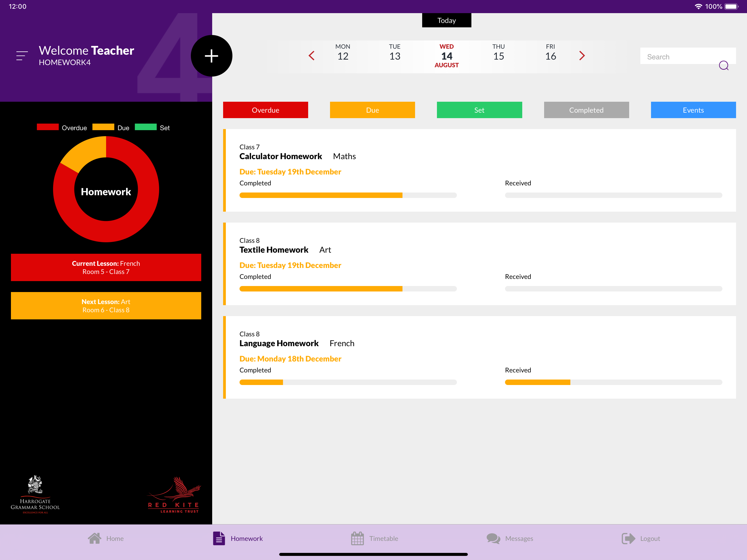Click Textile Homework Received progress bar
Viewport: 747px width, 560px height.
coord(613,289)
